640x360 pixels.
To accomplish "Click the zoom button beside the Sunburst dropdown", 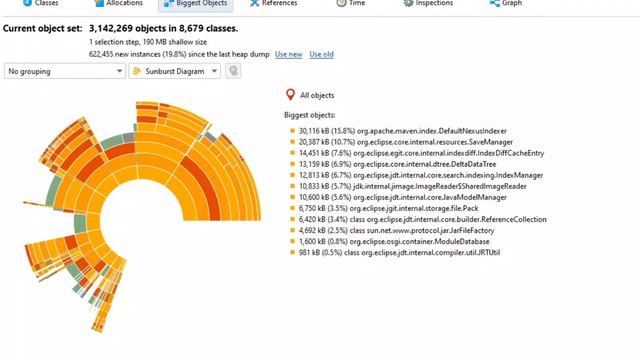I will pyautogui.click(x=233, y=71).
